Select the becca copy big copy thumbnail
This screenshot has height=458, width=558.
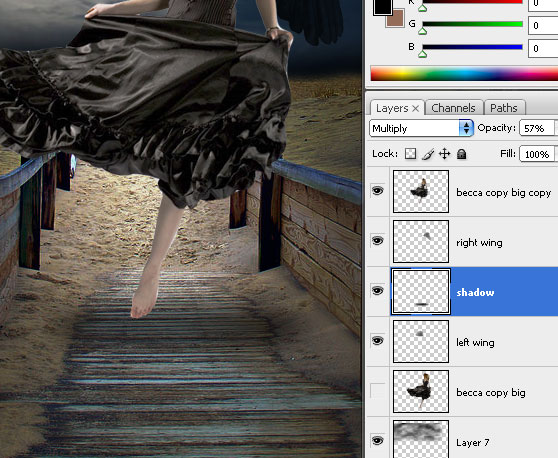click(421, 191)
